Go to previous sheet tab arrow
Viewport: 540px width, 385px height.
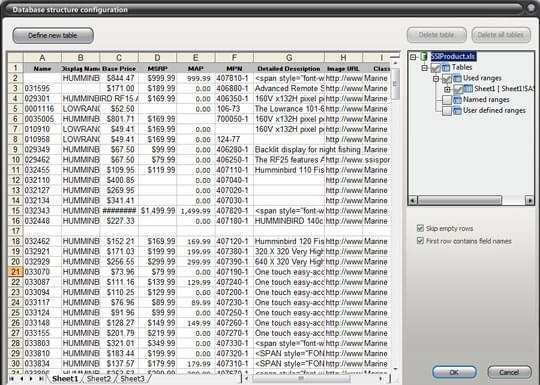pos(22,379)
